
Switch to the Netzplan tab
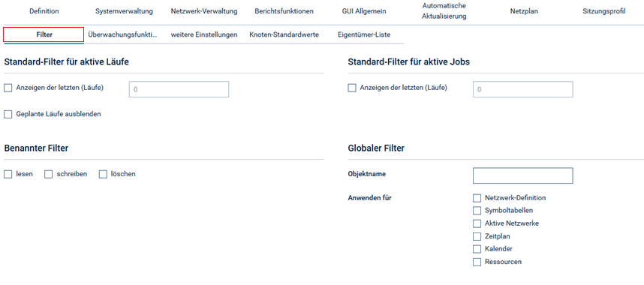524,11
